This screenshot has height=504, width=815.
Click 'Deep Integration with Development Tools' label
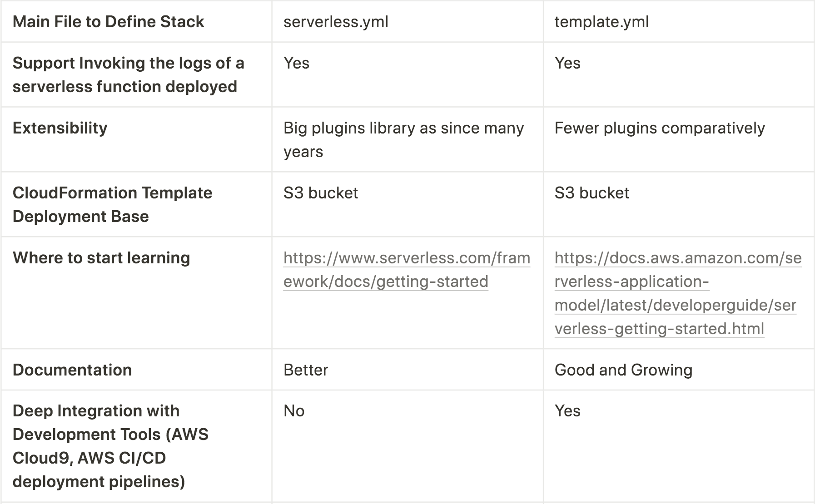[110, 446]
